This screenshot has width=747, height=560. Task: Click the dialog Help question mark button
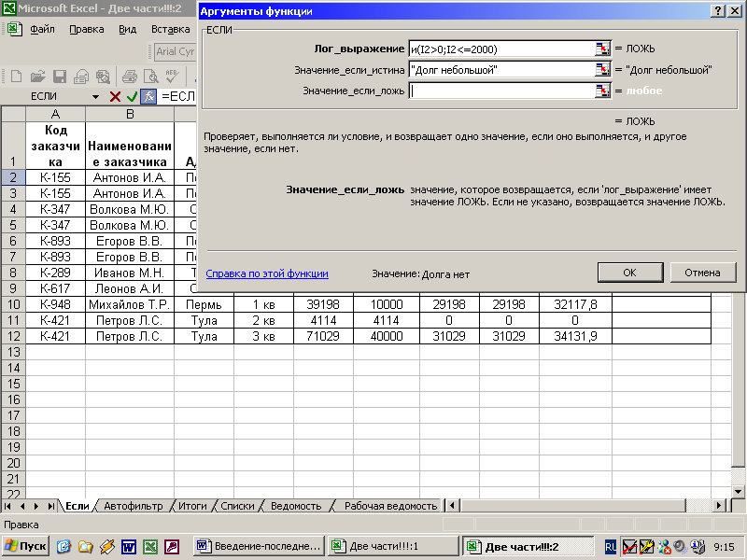717,11
